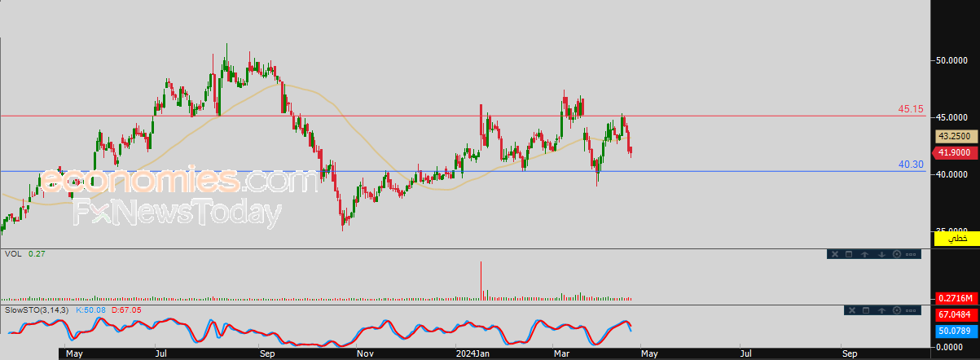Close the VOL indicator panel

[835, 254]
